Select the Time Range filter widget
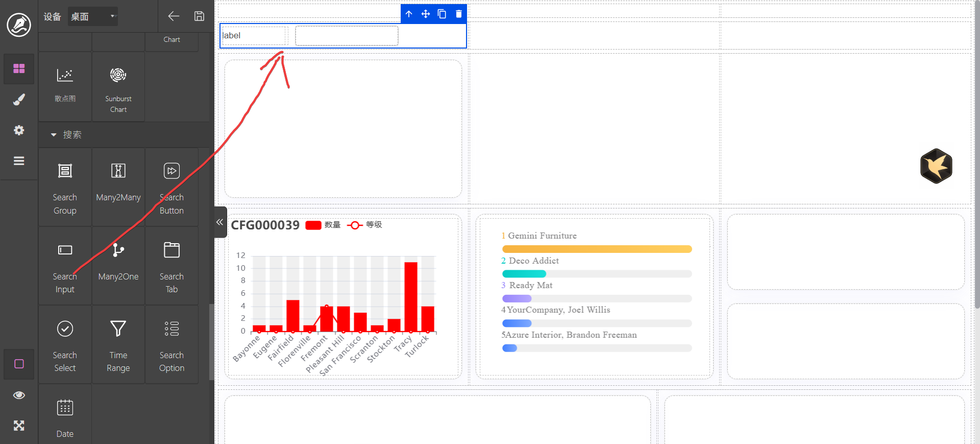980x444 pixels. click(118, 345)
